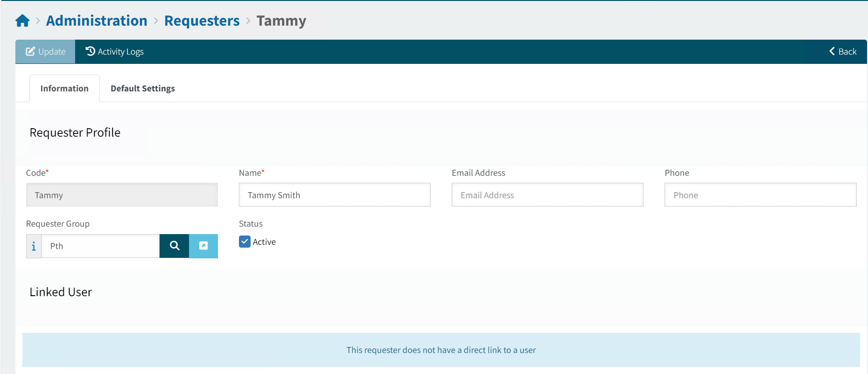The image size is (868, 374).
Task: Click the no direct link notice banner
Action: [x=441, y=350]
